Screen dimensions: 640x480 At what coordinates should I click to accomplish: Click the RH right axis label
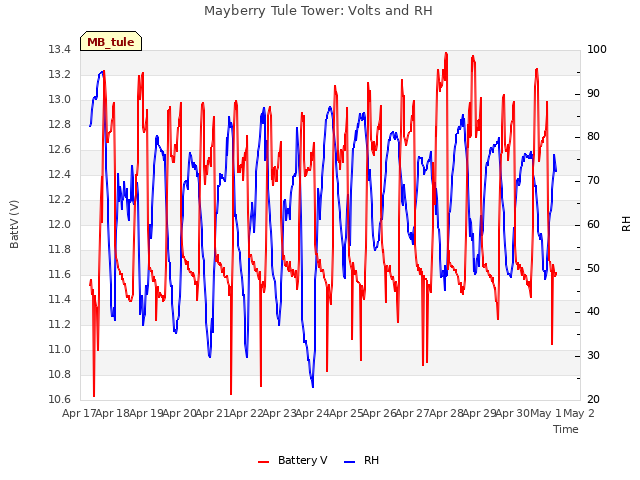click(x=626, y=224)
